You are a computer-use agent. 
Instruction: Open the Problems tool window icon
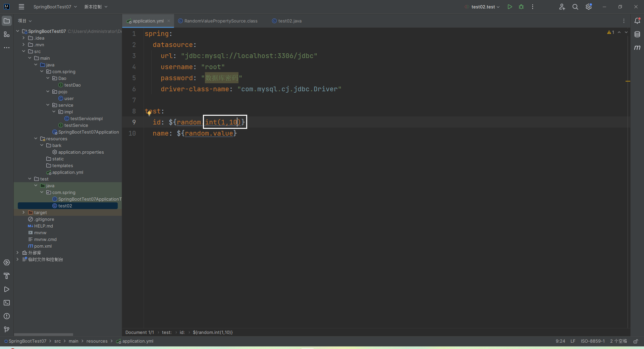pyautogui.click(x=7, y=316)
